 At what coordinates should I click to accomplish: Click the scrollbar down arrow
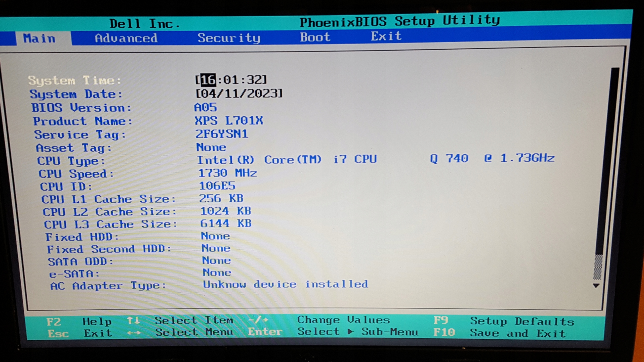[x=596, y=286]
